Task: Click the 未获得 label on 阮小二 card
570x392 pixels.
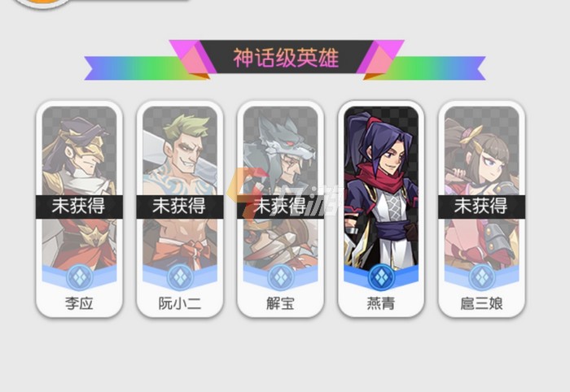Action: point(180,206)
